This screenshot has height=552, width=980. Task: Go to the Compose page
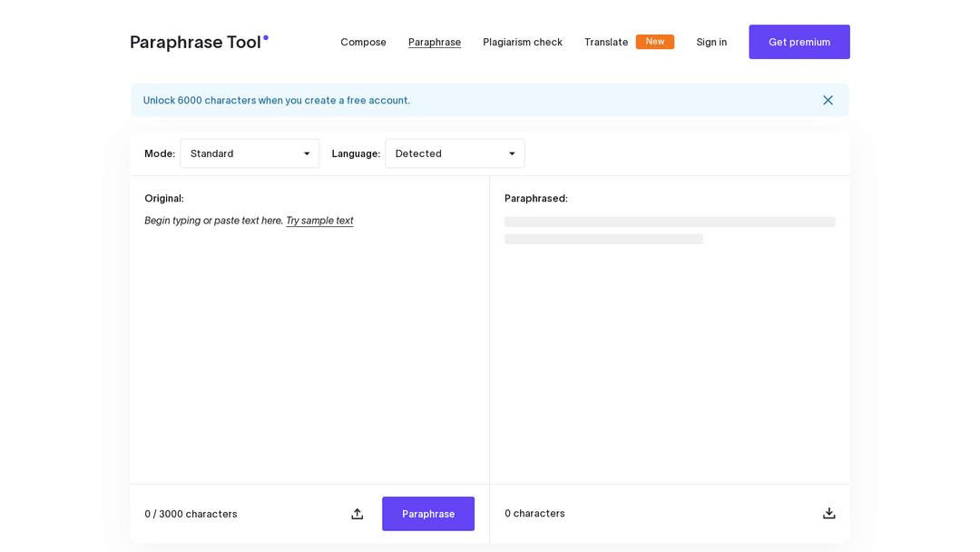[x=363, y=42]
